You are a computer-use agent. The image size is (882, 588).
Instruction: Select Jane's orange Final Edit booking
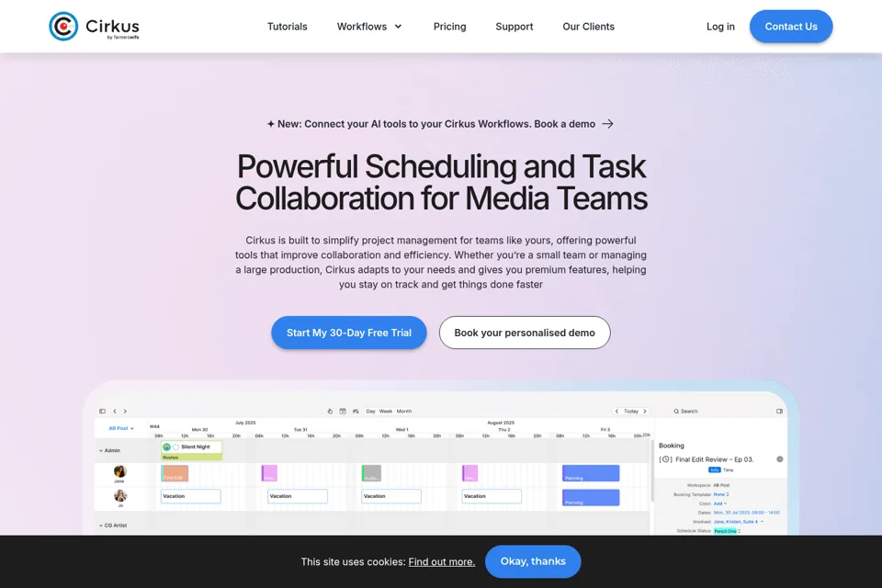pos(175,473)
